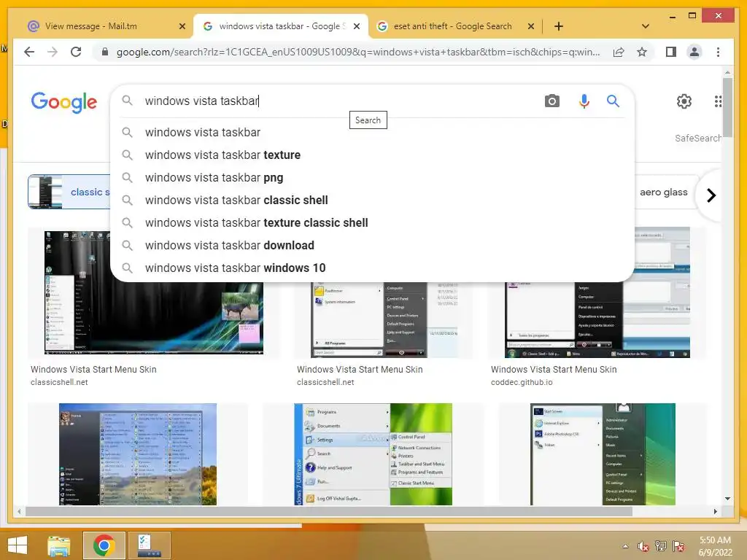Open the green Settings menu thumbnail
The image size is (747, 560).
(x=373, y=454)
